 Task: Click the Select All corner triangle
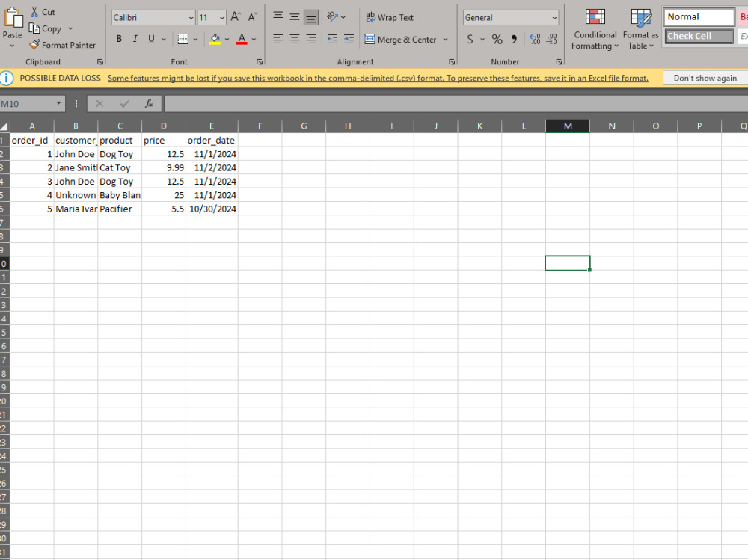point(4,126)
